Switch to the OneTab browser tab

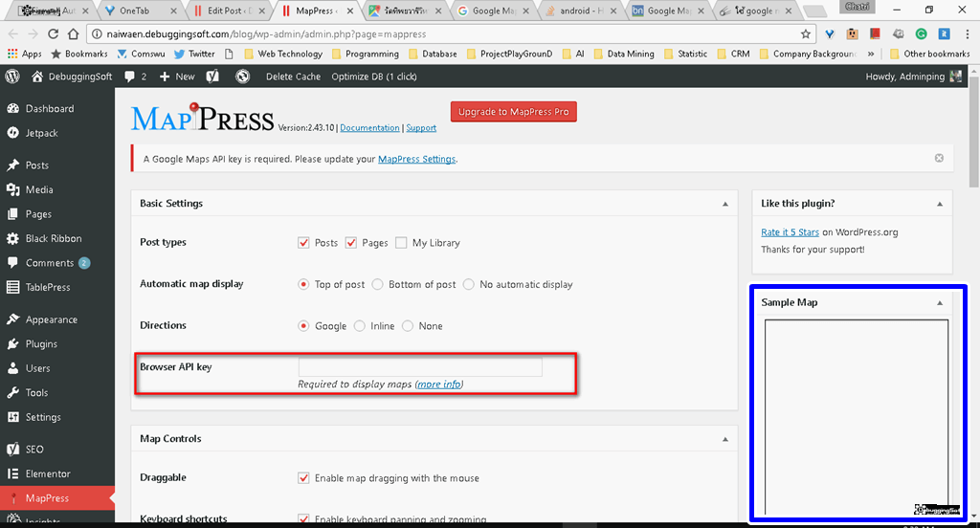139,11
